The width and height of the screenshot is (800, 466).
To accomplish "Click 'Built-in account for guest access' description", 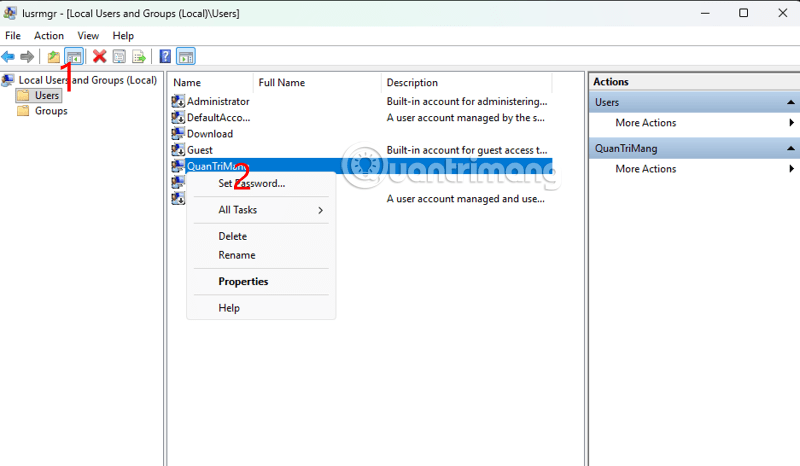I will pos(466,150).
